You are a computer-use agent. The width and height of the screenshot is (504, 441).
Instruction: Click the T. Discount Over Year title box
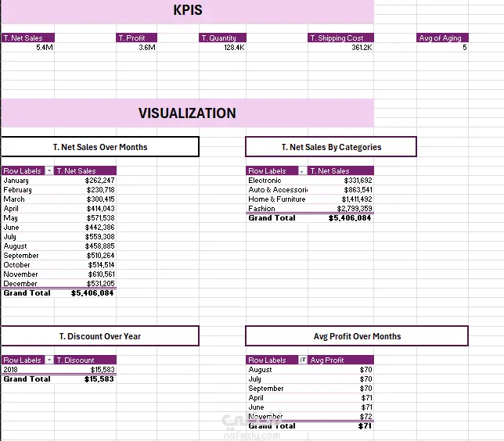(x=100, y=336)
